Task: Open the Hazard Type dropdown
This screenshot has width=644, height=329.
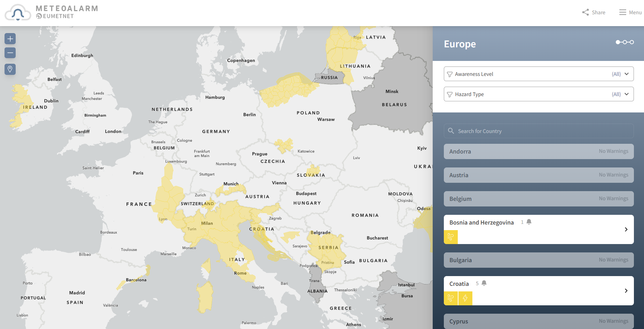Action: (539, 94)
